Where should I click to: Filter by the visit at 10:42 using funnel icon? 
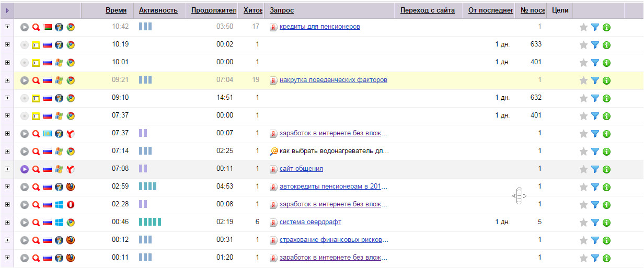(x=595, y=27)
